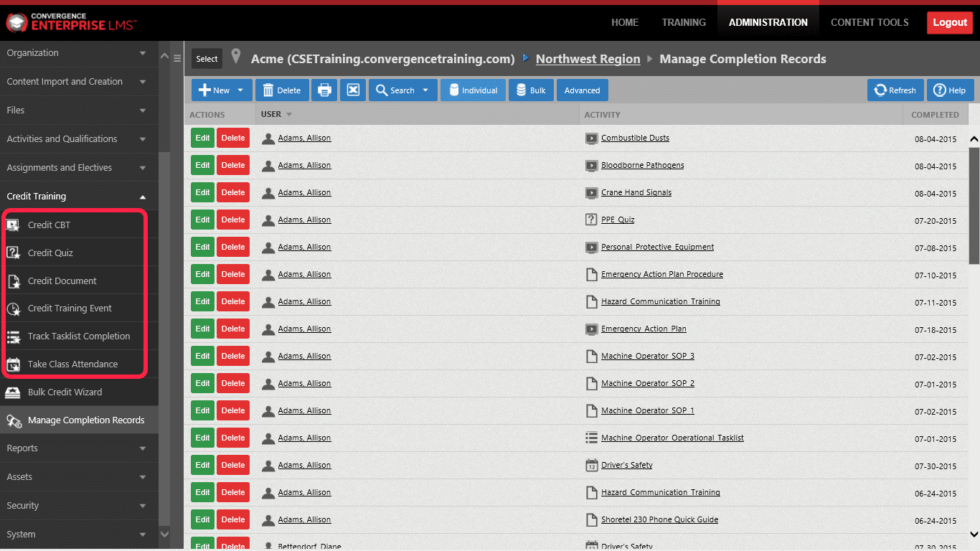Collapse the Credit Training section
980x551 pixels.
143,197
